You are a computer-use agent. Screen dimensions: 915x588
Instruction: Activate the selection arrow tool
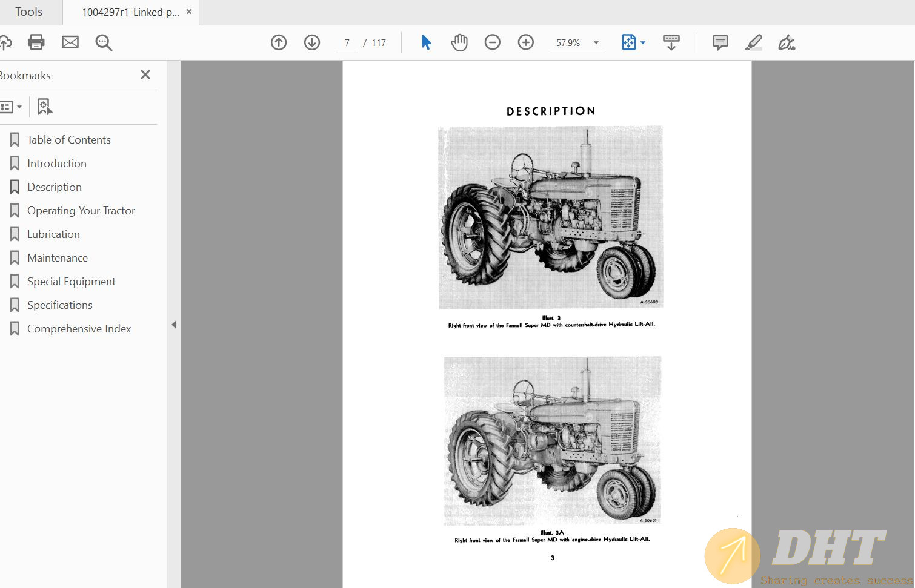coord(426,42)
